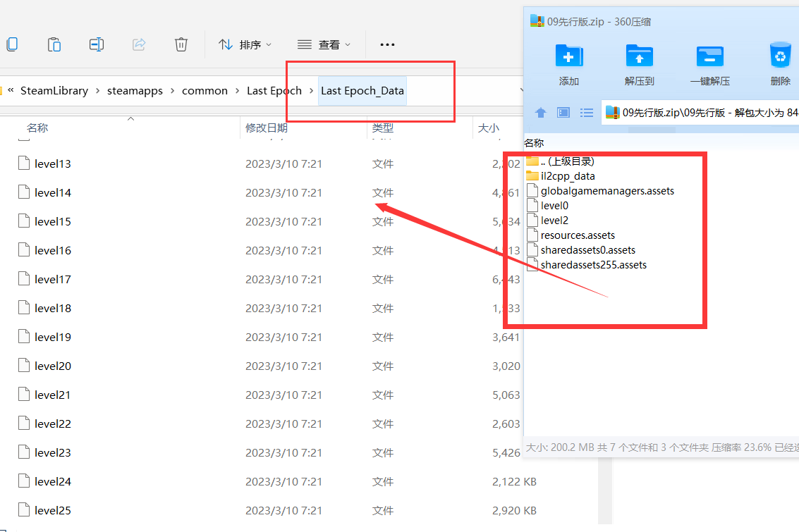The height and width of the screenshot is (532, 799).
Task: Go up one level with blue arrow icon
Action: coord(541,113)
